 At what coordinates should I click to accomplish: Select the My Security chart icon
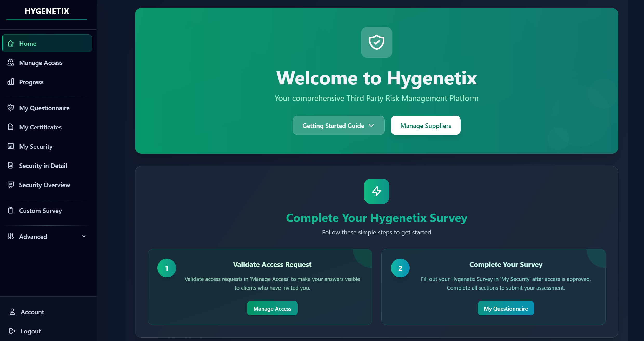pos(11,146)
